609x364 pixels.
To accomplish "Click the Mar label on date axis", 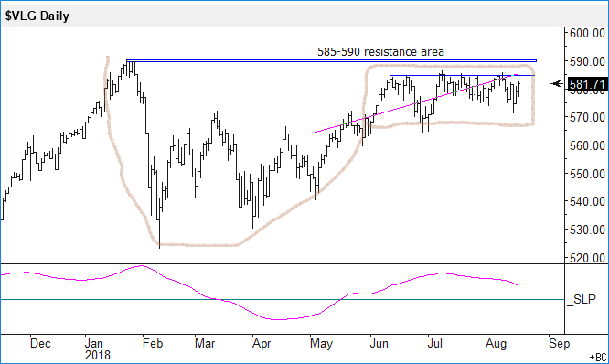I will [205, 344].
